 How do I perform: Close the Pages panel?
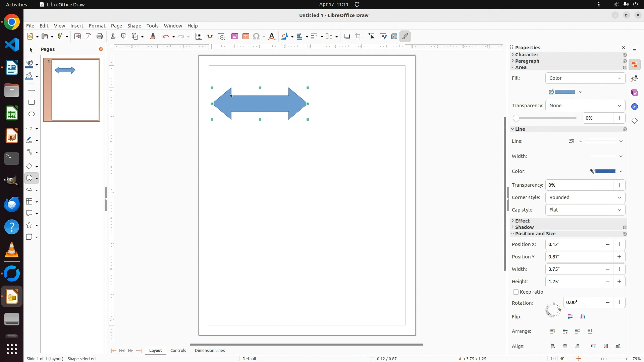click(101, 49)
